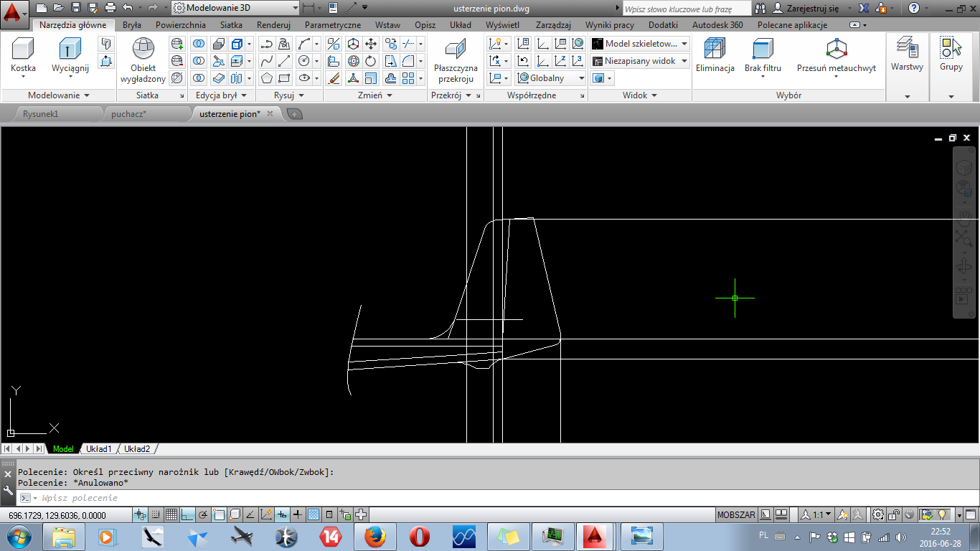980x551 pixels.
Task: Toggle ortho mode in status bar
Action: click(187, 515)
